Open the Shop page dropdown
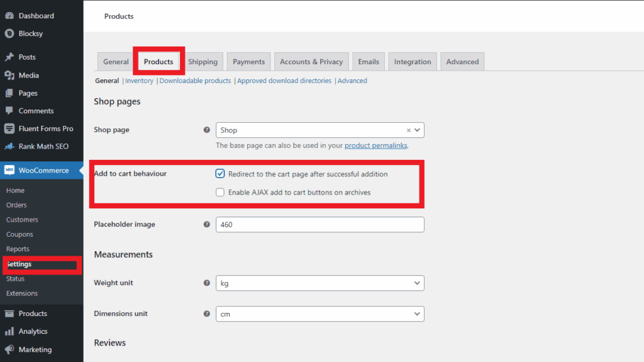 click(320, 130)
